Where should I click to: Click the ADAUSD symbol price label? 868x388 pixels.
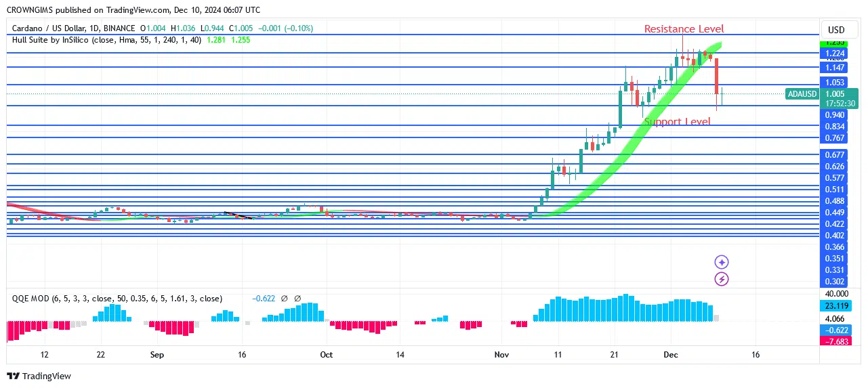pos(803,94)
